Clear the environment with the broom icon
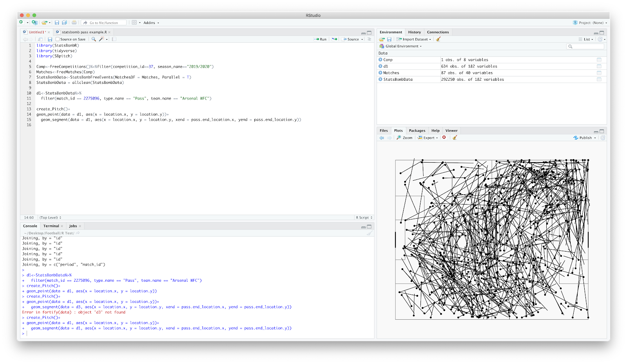This screenshot has width=627, height=364. click(x=438, y=39)
